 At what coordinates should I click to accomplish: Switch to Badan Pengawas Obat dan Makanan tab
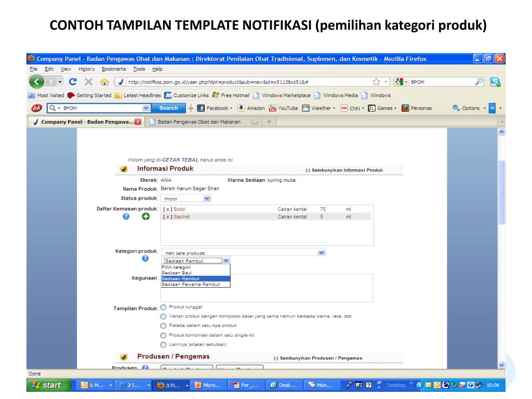click(x=203, y=122)
